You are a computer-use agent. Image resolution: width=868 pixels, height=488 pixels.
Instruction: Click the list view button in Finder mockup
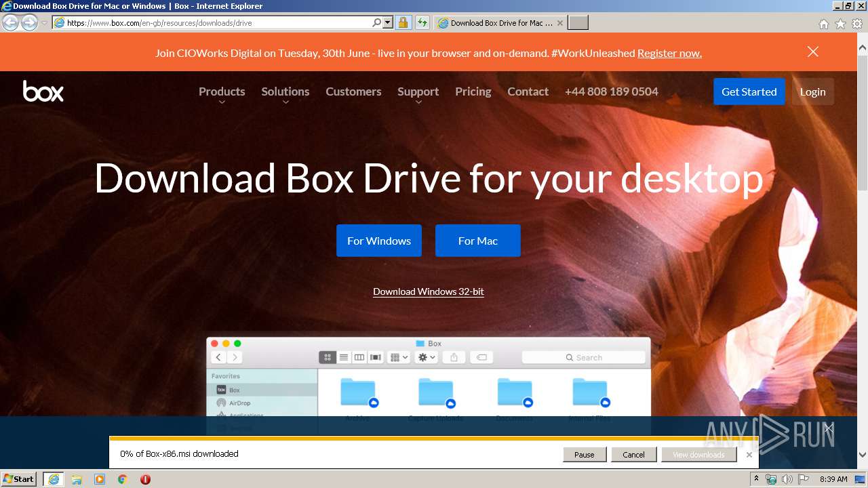pyautogui.click(x=344, y=357)
